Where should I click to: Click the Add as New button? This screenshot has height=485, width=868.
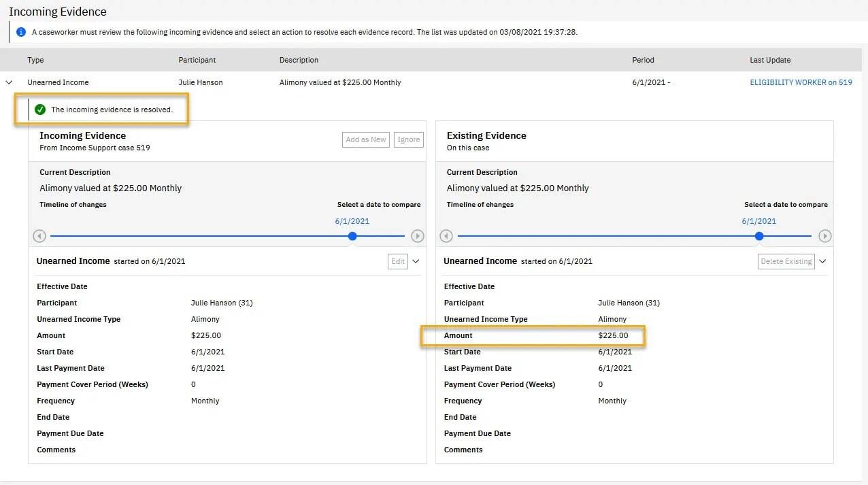point(366,139)
